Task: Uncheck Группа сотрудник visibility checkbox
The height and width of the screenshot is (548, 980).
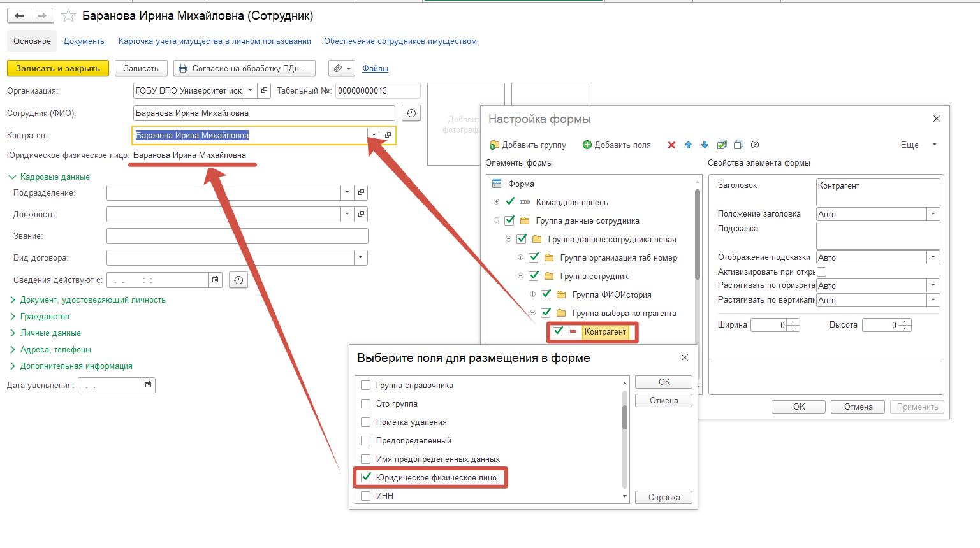Action: point(534,276)
